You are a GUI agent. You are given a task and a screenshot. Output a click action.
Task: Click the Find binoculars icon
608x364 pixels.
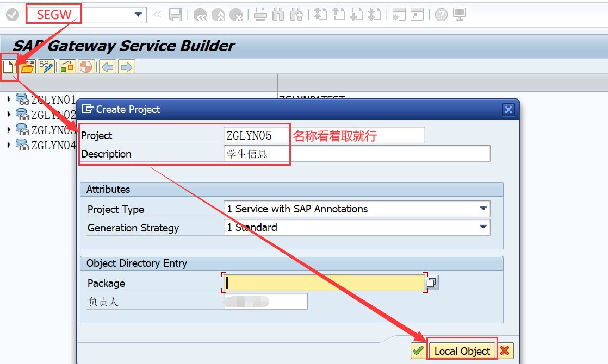click(278, 15)
